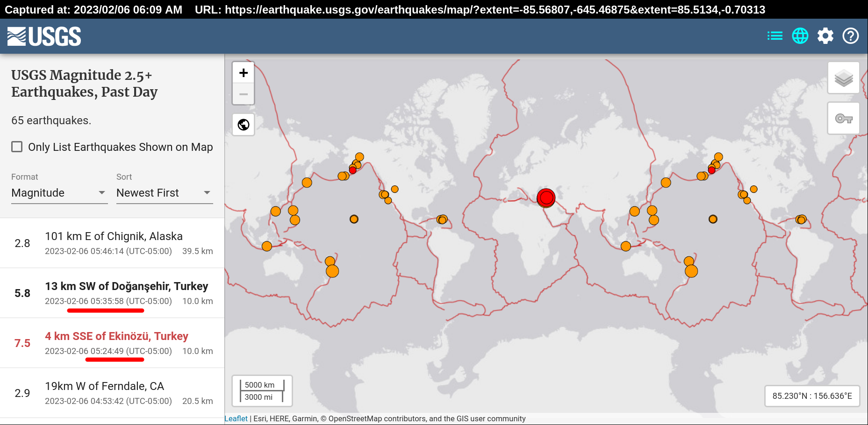The image size is (868, 425).
Task: Click the coordinates readout 85.230°N
Action: click(x=812, y=396)
